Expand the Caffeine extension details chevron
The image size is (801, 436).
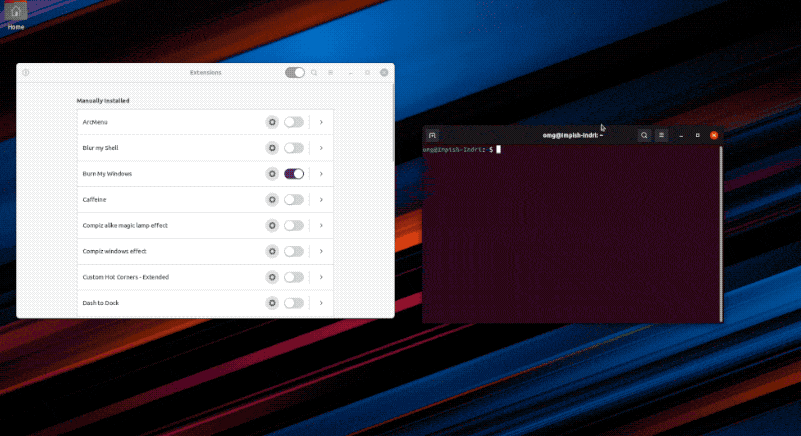(321, 200)
